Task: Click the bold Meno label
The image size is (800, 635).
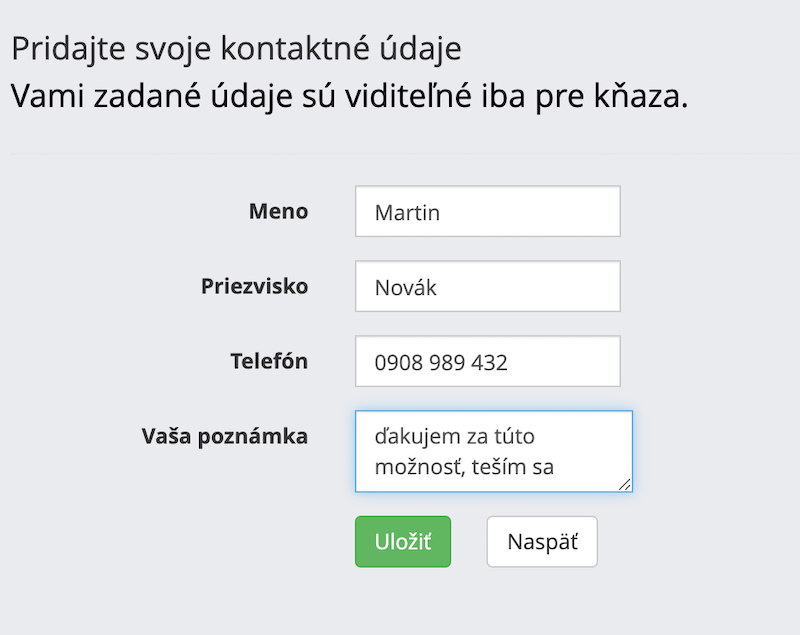Action: [278, 212]
